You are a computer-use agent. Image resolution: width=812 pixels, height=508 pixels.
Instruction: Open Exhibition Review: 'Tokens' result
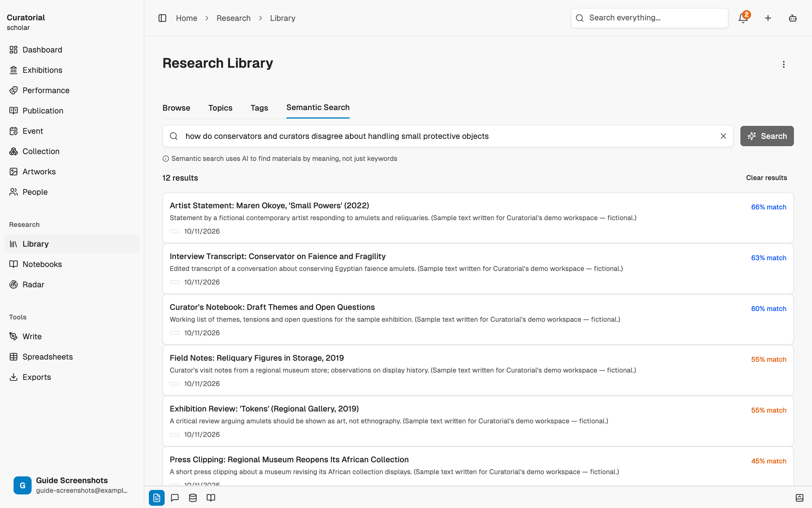(478, 421)
